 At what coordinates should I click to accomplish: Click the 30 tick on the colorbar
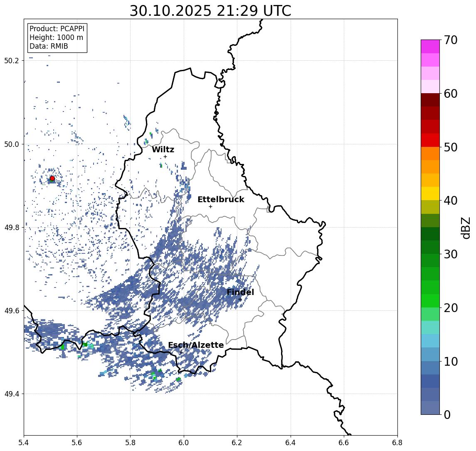pos(451,254)
